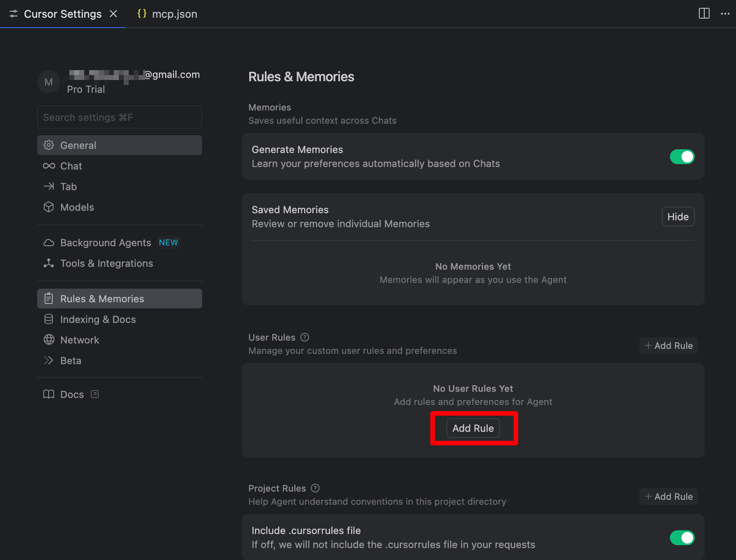
Task: Turn off Include .cursorrules file toggle
Action: click(x=682, y=538)
